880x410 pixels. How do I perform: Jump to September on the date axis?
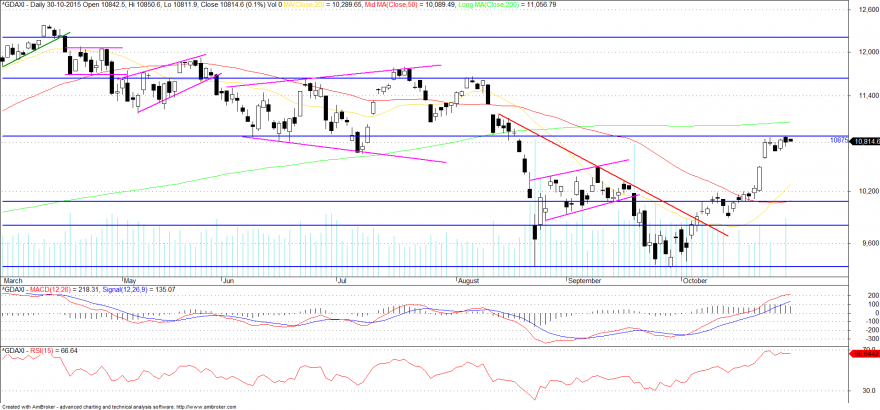(x=584, y=279)
